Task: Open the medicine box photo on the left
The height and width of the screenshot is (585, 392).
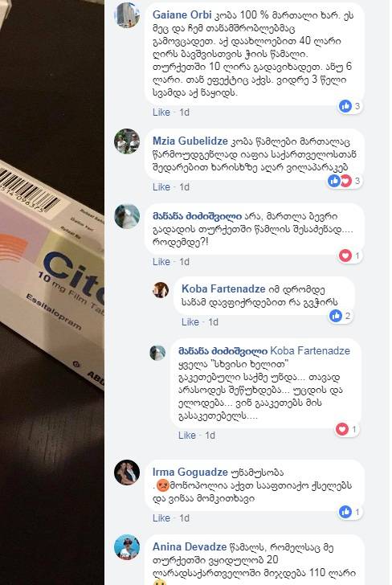Action: tap(52, 292)
